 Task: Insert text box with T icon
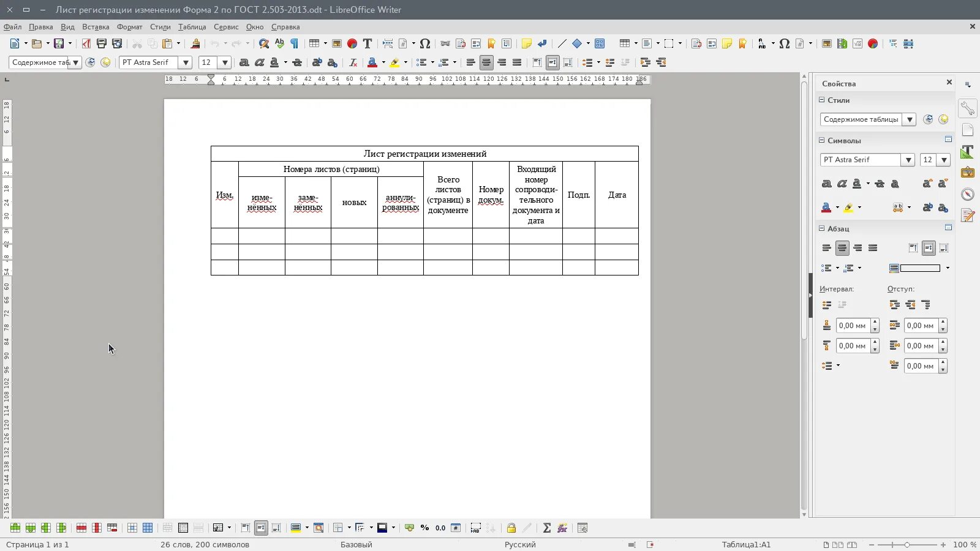point(367,43)
